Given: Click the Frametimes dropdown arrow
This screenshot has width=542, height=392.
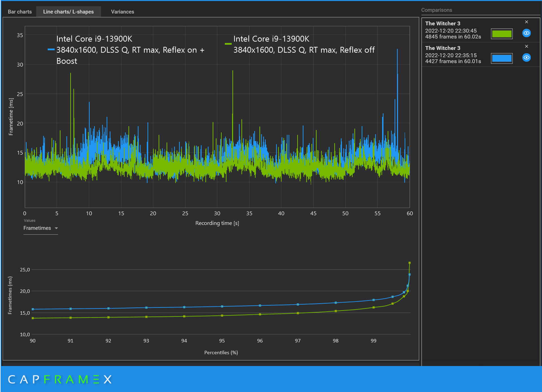Looking at the screenshot, I should 56,228.
